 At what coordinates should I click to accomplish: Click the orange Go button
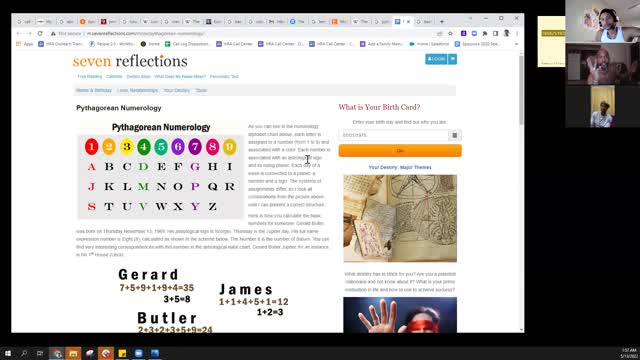coord(400,151)
